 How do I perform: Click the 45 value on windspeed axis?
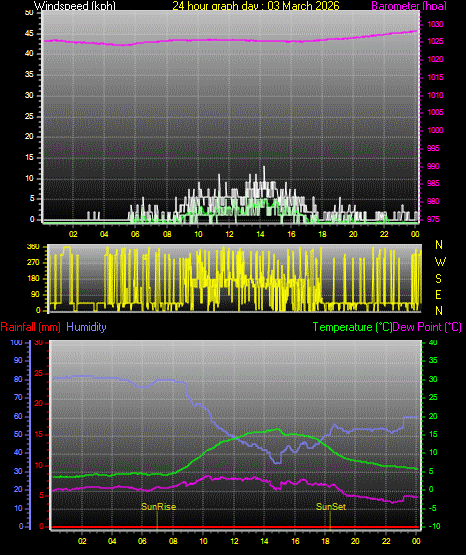29,34
